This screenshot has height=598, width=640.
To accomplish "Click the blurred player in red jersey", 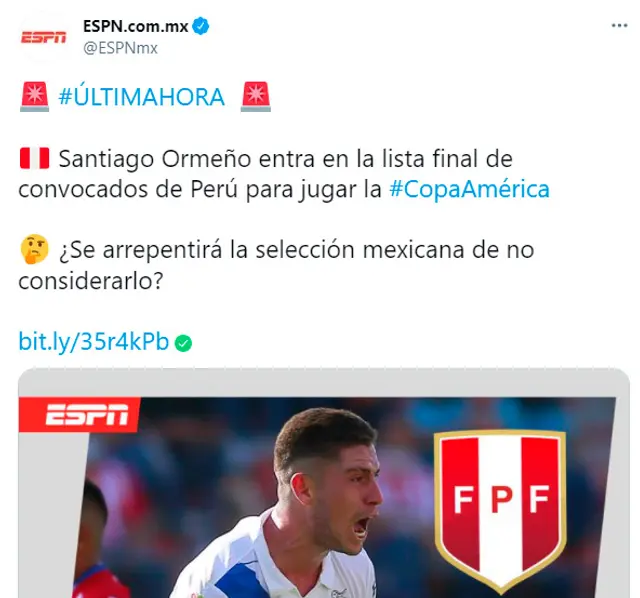I will point(96,543).
